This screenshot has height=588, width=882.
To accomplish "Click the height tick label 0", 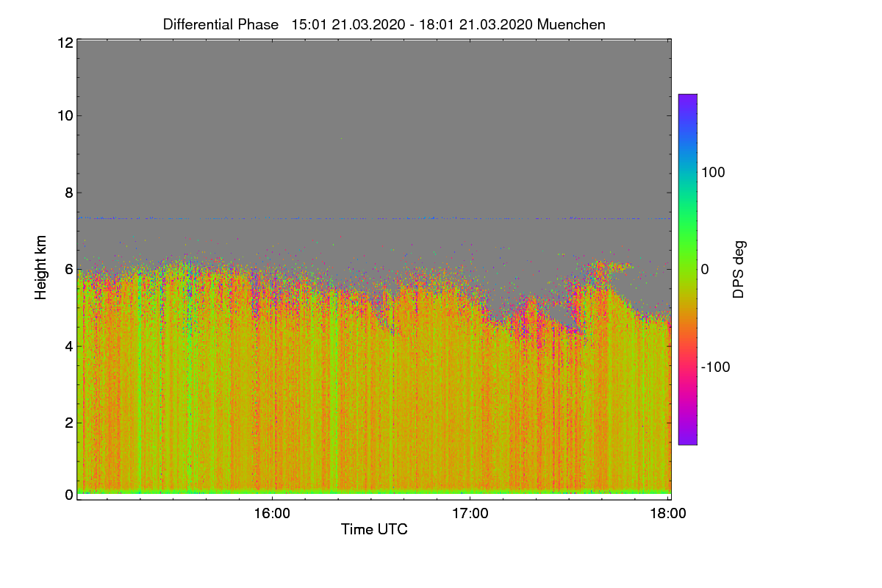I will click(68, 495).
